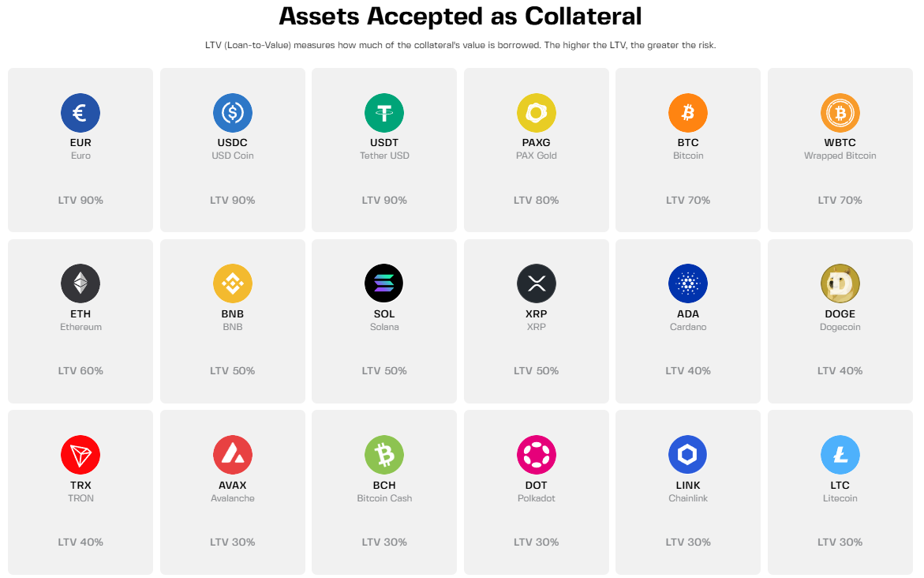Click the yellow BNB icon

233,283
